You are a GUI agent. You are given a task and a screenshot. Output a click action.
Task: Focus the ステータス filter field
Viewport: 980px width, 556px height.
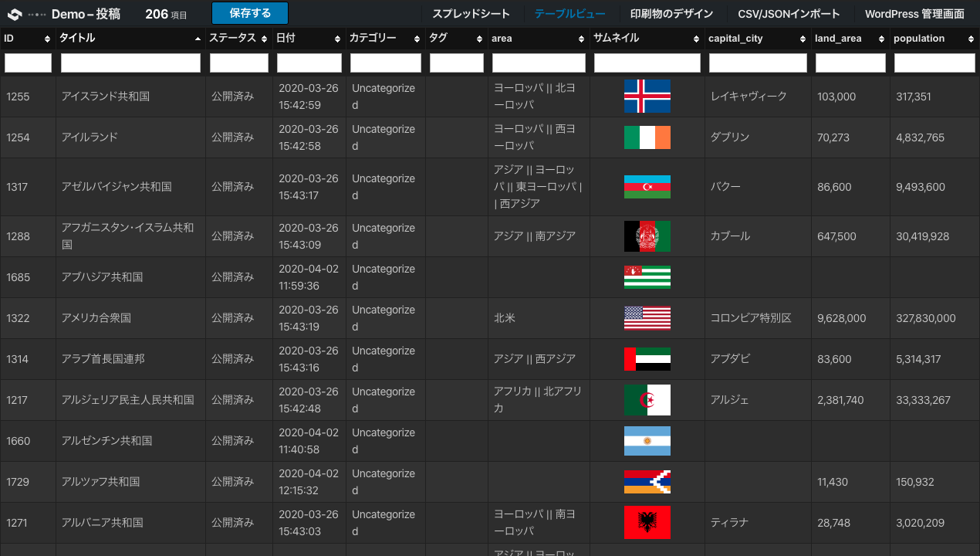(238, 63)
